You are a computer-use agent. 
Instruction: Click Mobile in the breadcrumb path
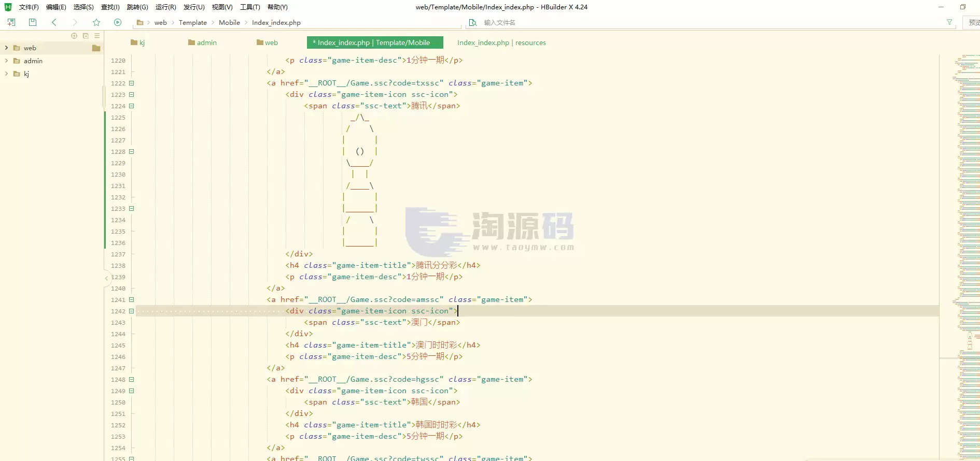[229, 23]
